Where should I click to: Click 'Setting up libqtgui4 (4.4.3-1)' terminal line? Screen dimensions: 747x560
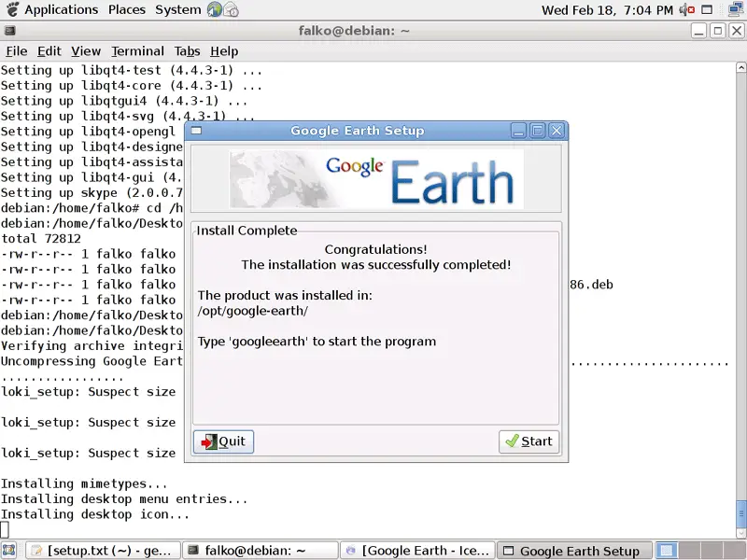(124, 101)
